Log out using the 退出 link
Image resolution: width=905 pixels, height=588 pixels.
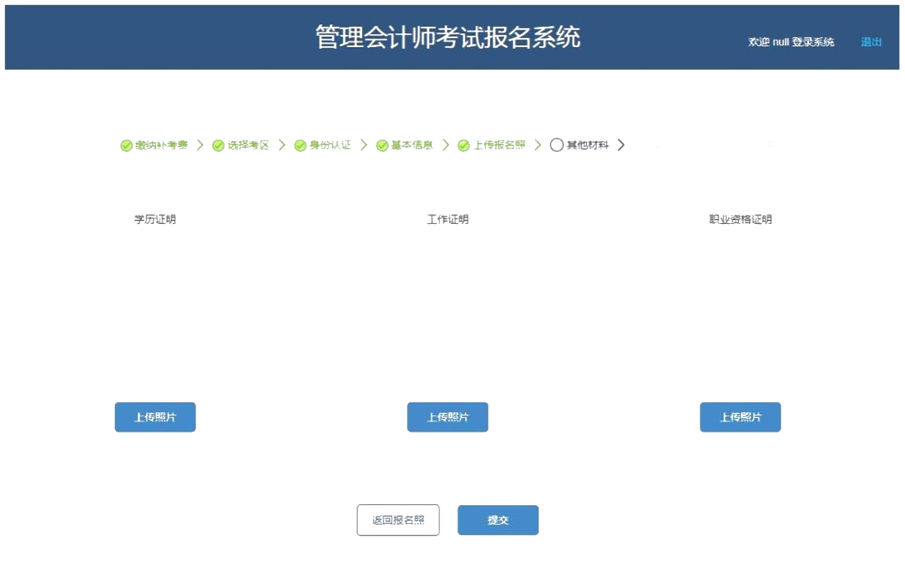pos(871,42)
